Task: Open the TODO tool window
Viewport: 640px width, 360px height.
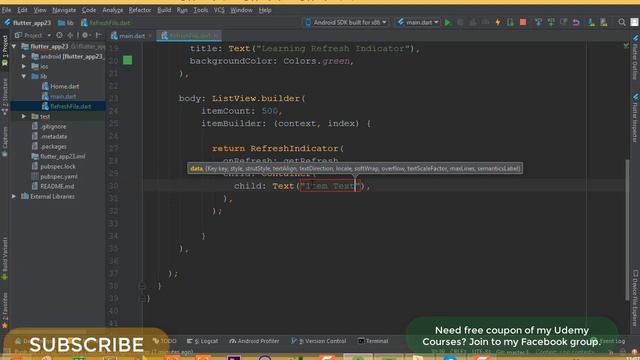Action: coord(165,341)
